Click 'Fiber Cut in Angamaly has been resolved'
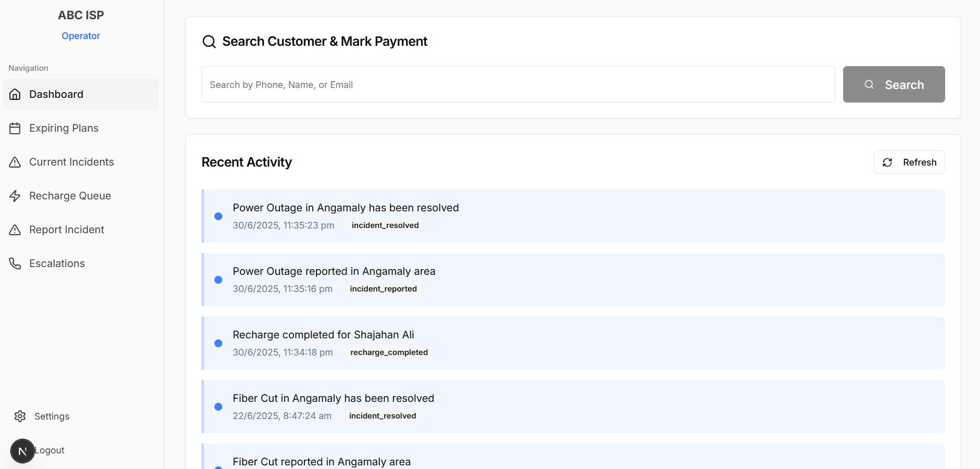 tap(334, 398)
